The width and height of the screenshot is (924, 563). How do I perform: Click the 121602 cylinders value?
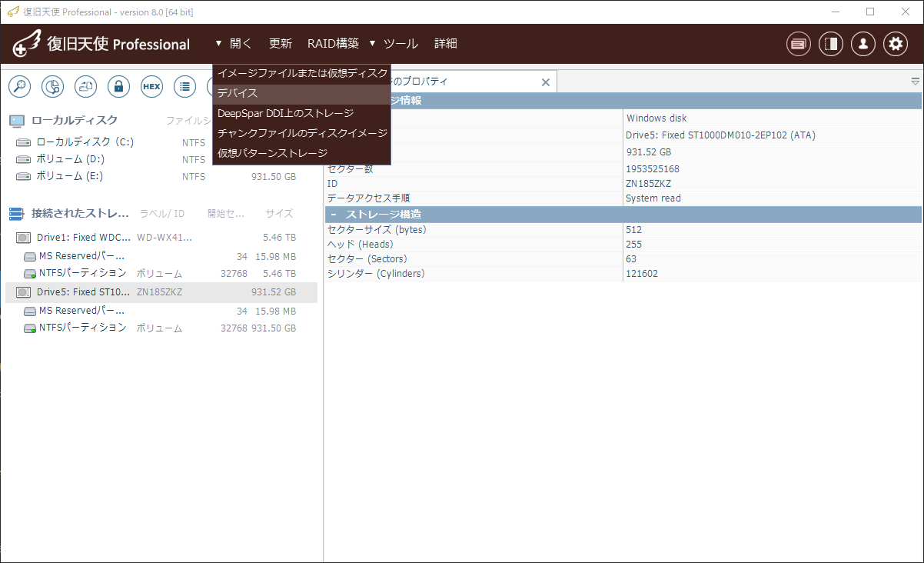(x=772, y=273)
